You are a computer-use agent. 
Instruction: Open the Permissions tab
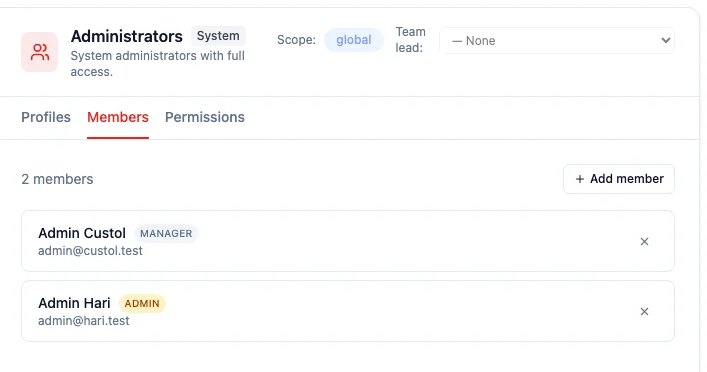tap(205, 117)
